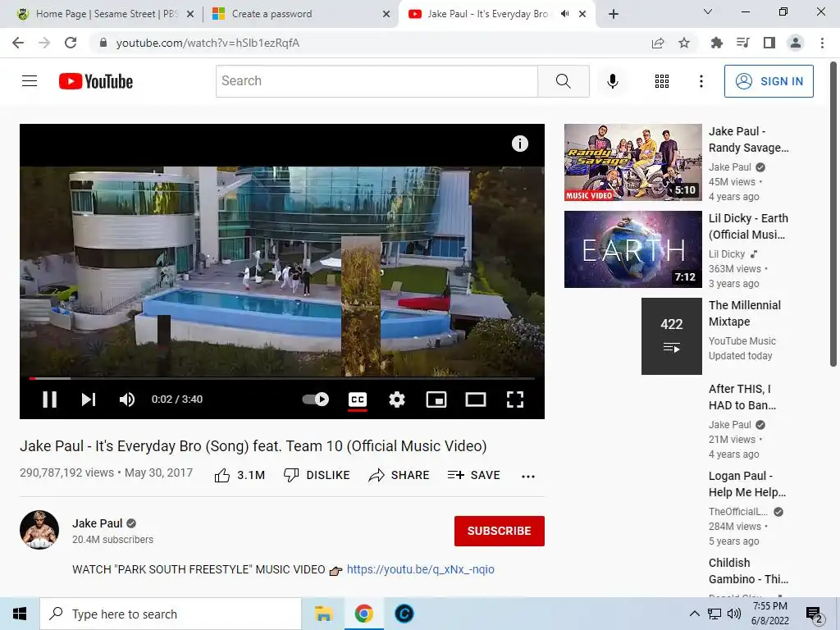The image size is (840, 630).
Task: Expand the tab search chevron
Action: (708, 11)
